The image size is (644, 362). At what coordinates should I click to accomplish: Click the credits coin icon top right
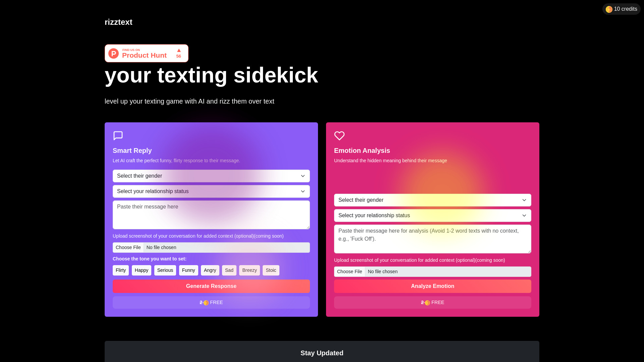pyautogui.click(x=609, y=9)
